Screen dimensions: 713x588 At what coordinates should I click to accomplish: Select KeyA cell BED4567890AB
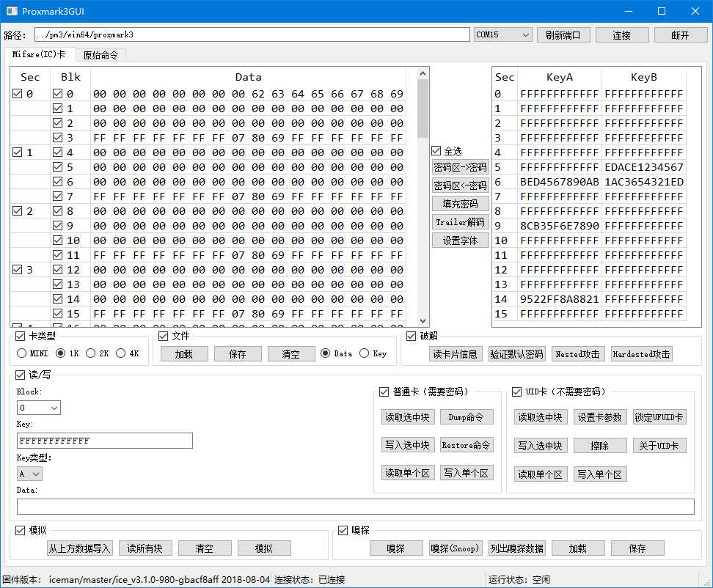[x=559, y=182]
